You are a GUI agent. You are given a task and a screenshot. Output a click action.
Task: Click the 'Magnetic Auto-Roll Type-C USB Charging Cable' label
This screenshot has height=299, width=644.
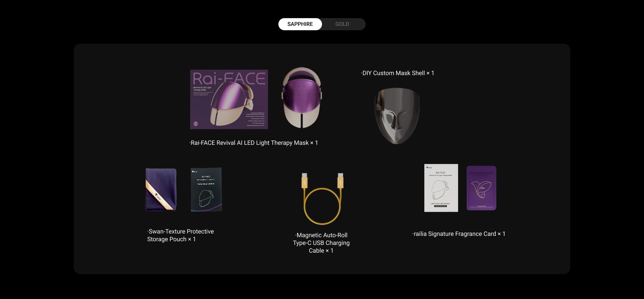click(x=321, y=243)
